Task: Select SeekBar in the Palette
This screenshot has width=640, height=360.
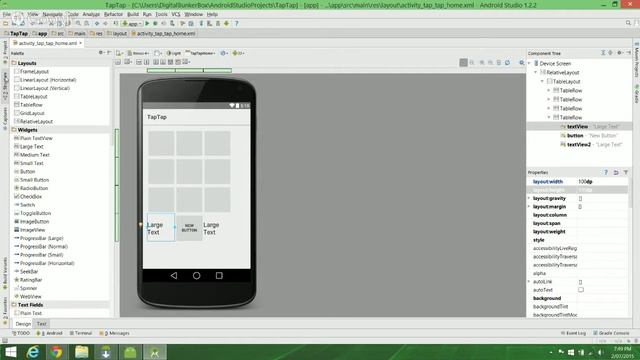Action: pyautogui.click(x=29, y=271)
